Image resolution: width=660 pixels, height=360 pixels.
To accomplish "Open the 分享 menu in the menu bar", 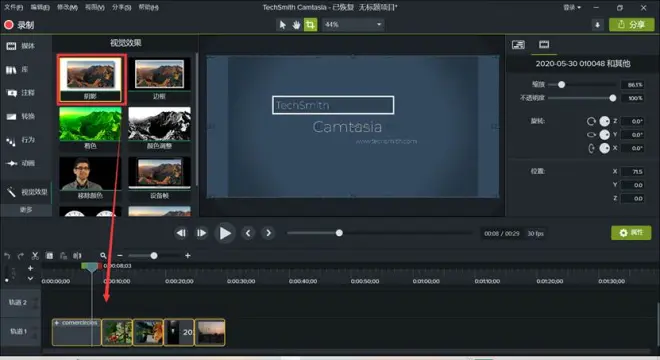I will pyautogui.click(x=122, y=7).
